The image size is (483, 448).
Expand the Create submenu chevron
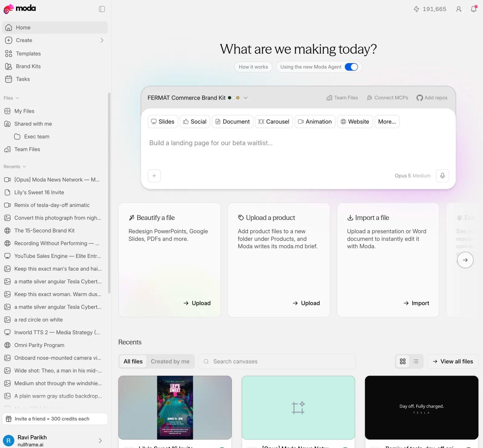[102, 40]
